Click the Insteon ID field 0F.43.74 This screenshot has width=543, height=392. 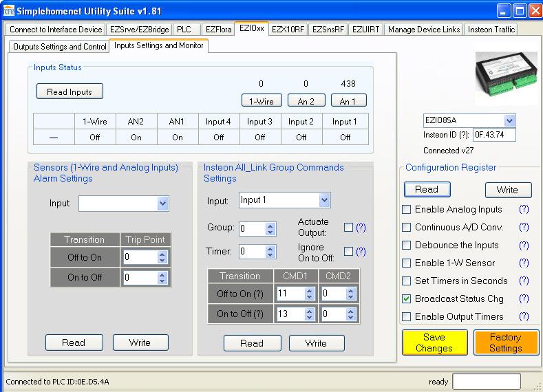coord(494,135)
